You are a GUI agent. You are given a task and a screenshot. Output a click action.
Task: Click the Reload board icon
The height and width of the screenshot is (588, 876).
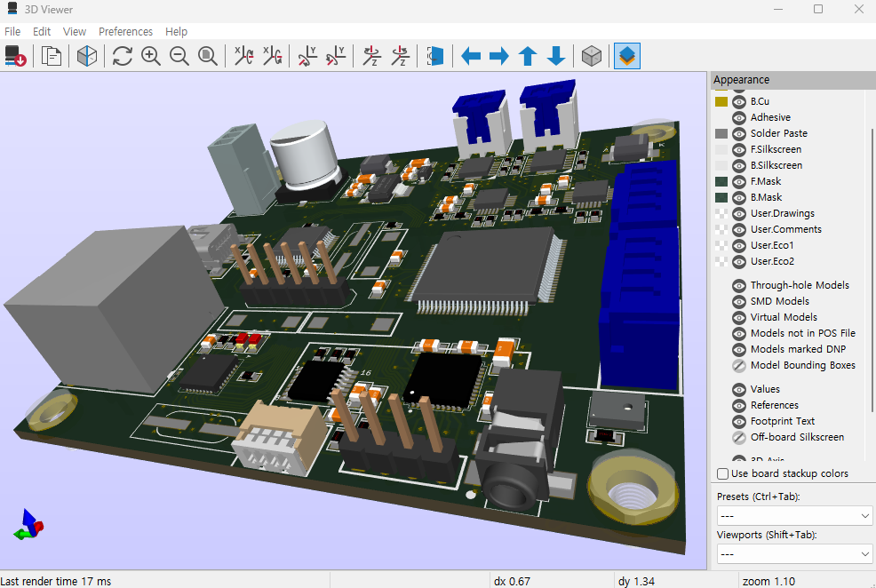tap(16, 57)
